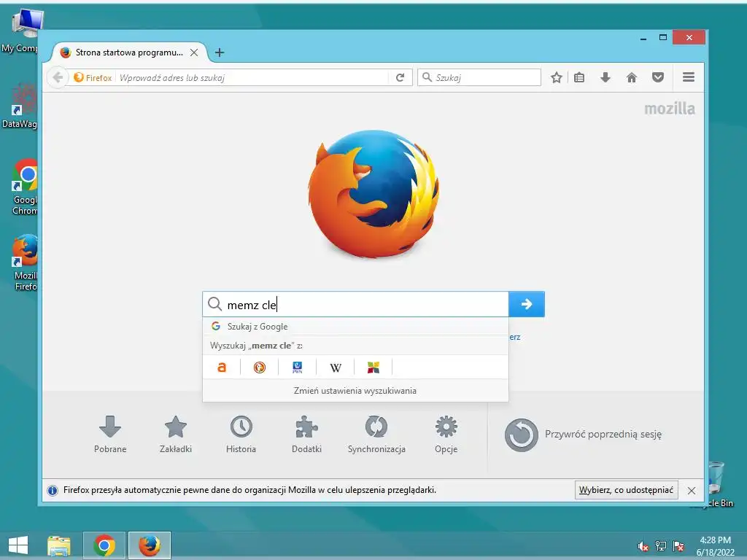Screen dimensions: 747x560
Task: Search with the Wikipedia W icon
Action: pyautogui.click(x=336, y=367)
